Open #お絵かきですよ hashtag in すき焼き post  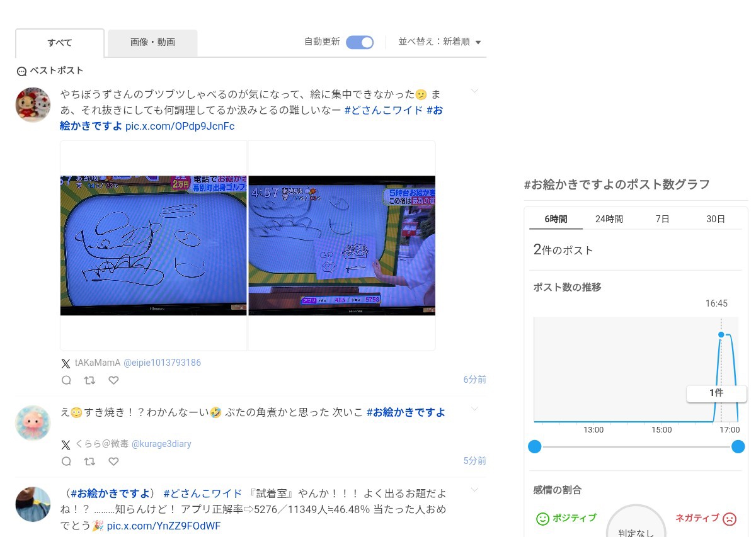point(406,412)
